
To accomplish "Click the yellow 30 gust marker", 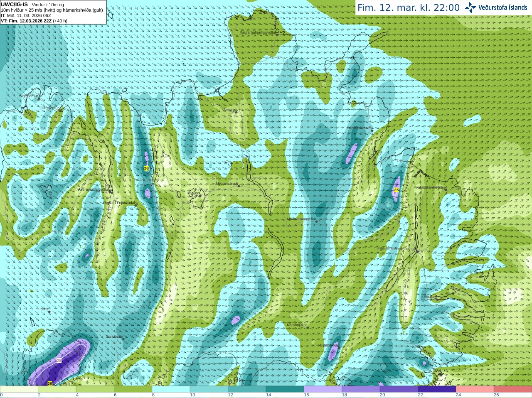I will pos(50,383).
